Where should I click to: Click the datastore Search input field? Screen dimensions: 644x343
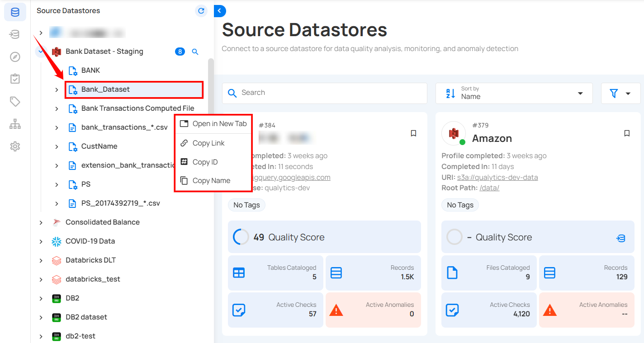click(330, 93)
